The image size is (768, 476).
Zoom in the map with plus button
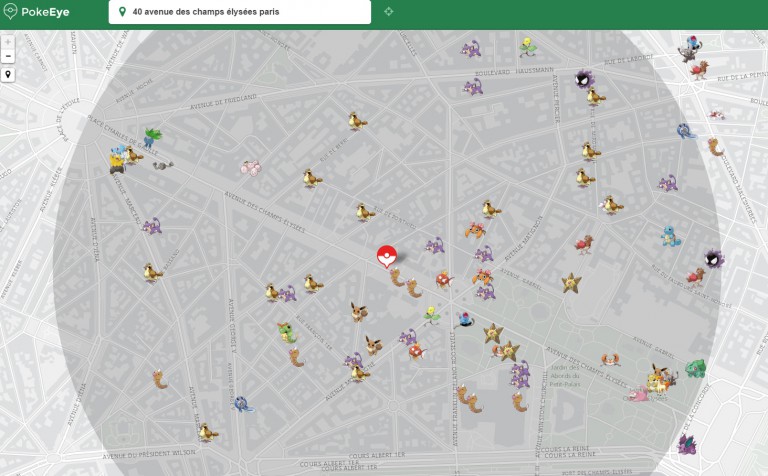(8, 43)
